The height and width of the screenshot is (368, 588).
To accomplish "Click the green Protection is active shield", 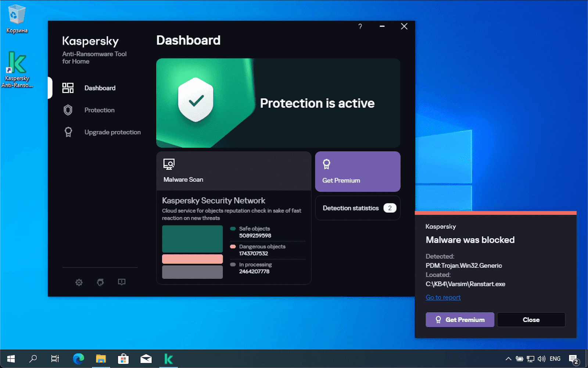I will coord(196,100).
